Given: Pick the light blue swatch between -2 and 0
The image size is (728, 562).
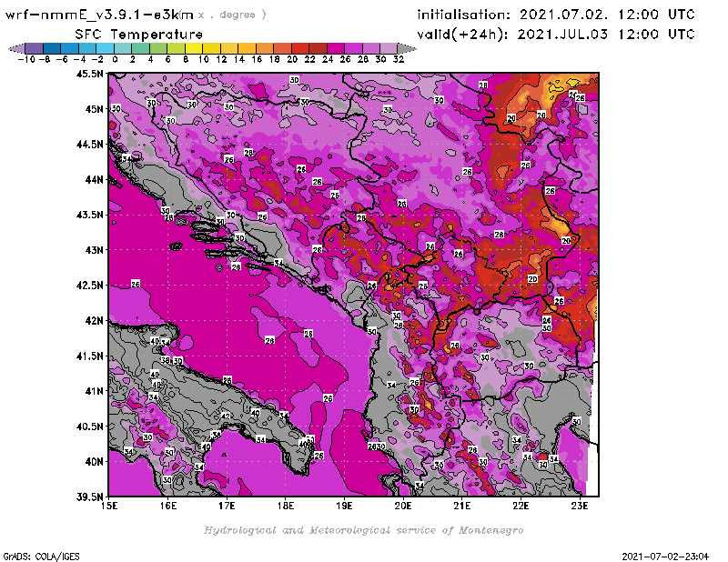Looking at the screenshot, I should click(x=105, y=48).
